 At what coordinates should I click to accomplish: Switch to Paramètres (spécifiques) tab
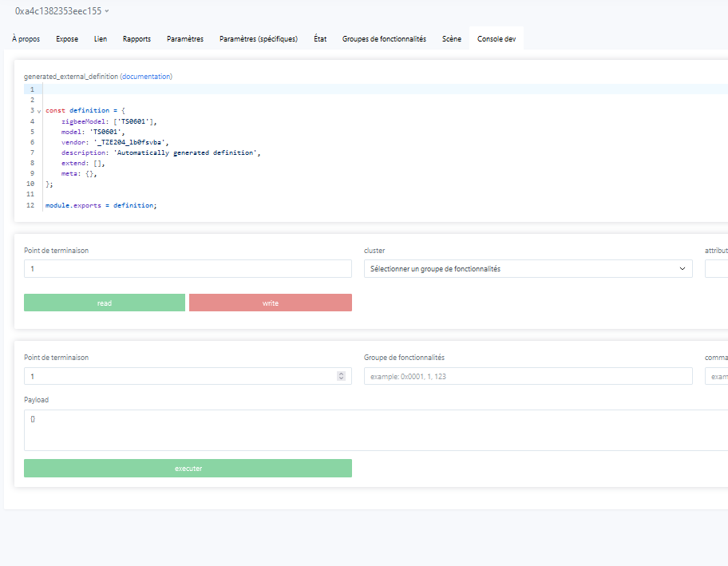pos(258,39)
